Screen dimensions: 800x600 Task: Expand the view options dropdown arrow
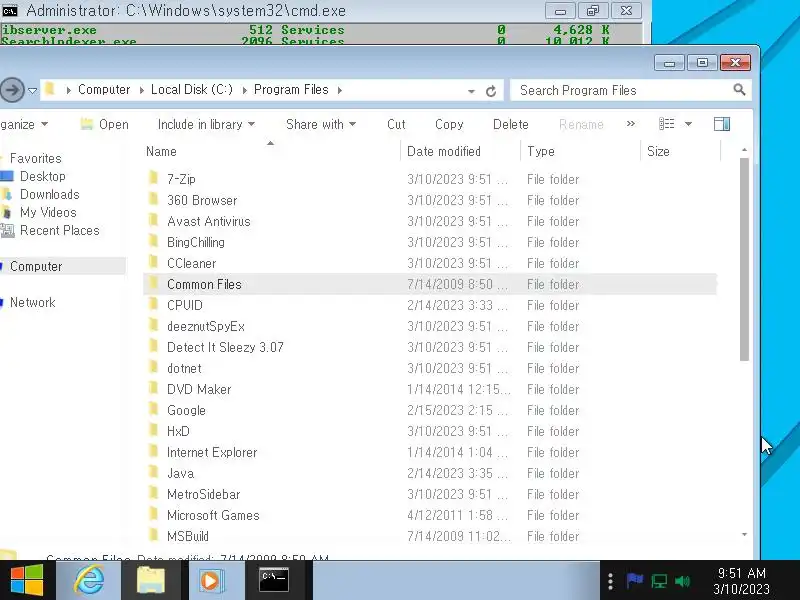click(x=688, y=124)
